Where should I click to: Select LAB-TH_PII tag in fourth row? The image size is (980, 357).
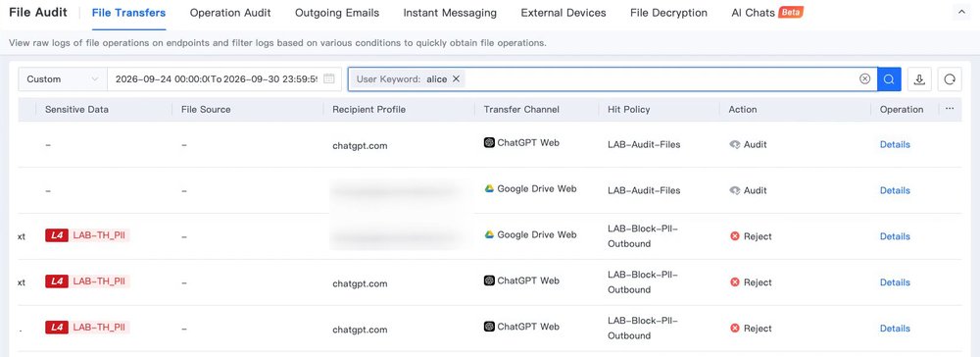point(99,281)
